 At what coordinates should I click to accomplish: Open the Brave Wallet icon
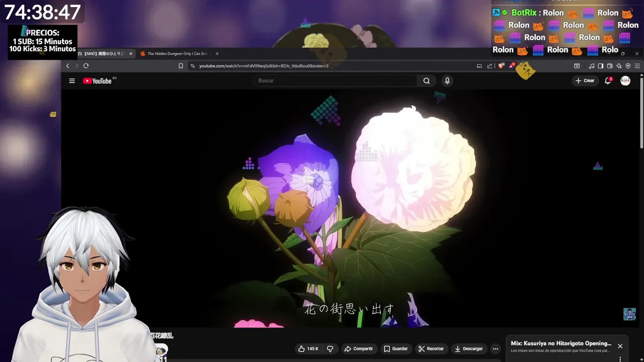click(x=610, y=66)
